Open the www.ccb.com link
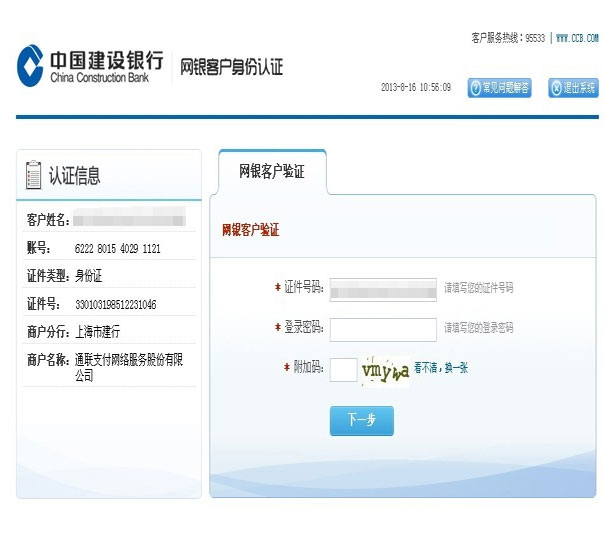This screenshot has height=560, width=610. click(x=577, y=38)
